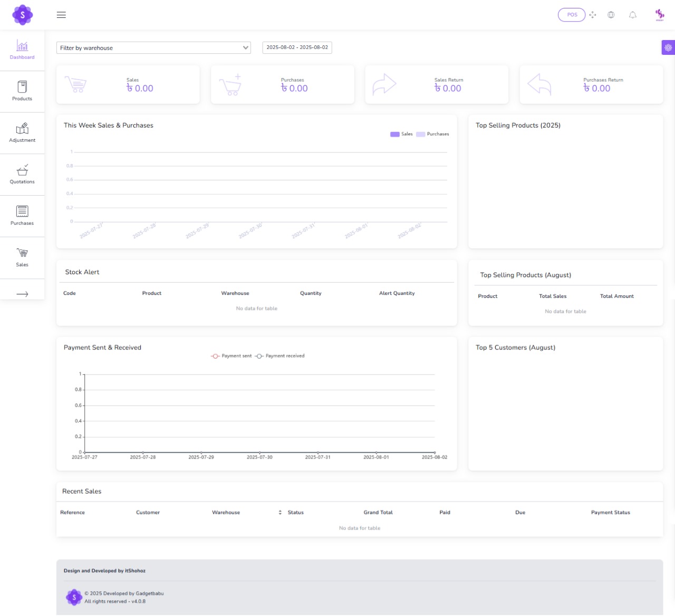This screenshot has width=675, height=616.
Task: Open the purple settings gear panel
Action: 668,47
